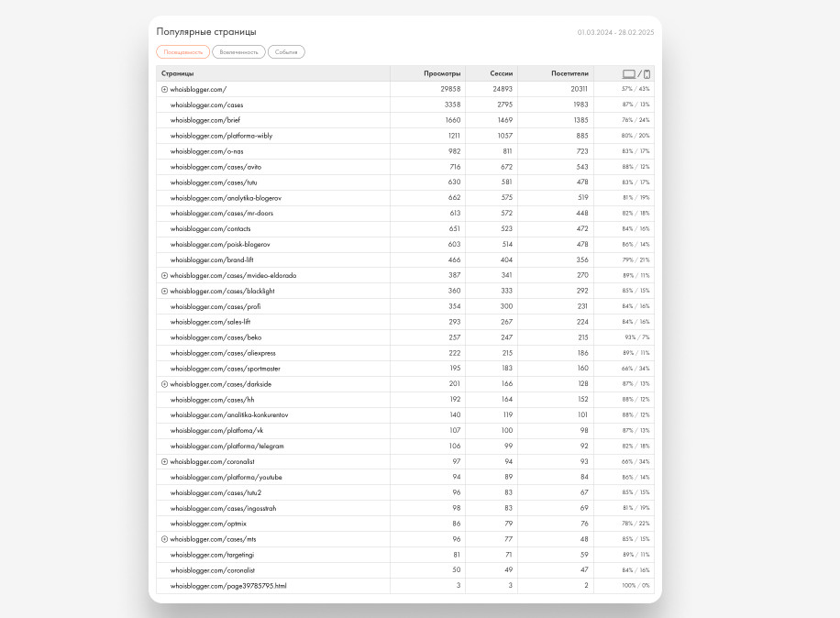
Task: Open the whoisblogger.com/platforma/telegram row
Action: [227, 446]
